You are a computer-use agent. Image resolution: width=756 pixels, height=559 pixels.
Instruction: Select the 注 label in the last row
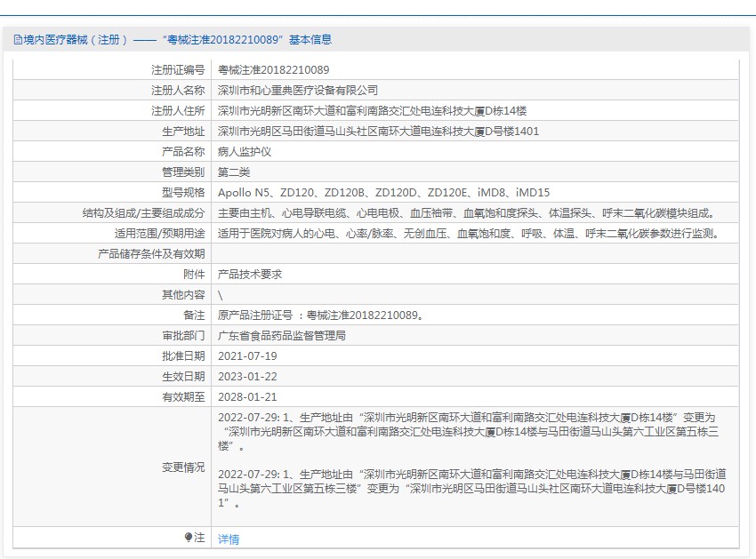199,538
